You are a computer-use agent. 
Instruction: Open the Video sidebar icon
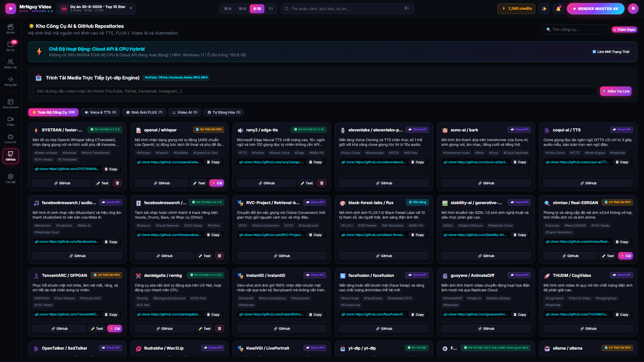(10, 121)
